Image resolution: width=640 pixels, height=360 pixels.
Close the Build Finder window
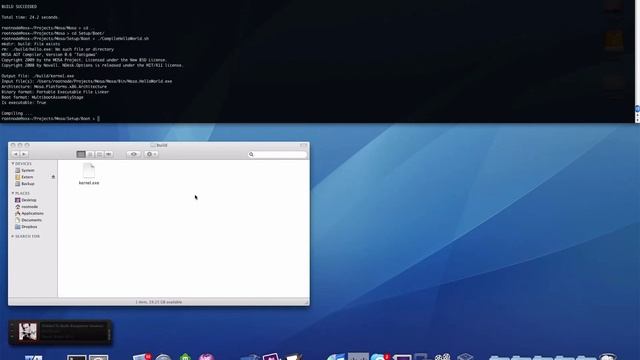pos(13,145)
